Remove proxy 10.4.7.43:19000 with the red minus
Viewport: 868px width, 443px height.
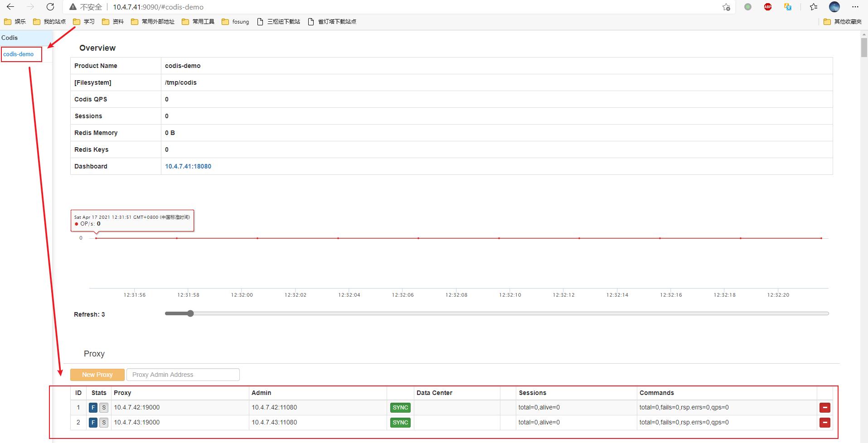[x=825, y=423]
